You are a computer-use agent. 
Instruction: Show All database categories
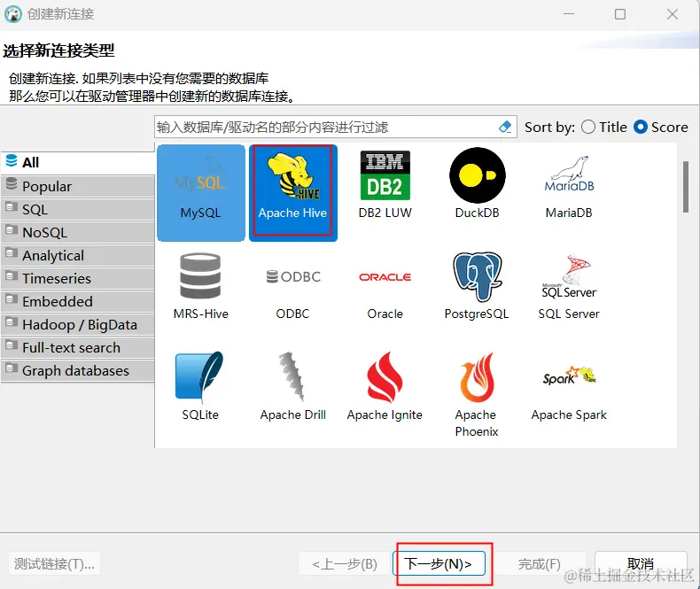point(78,162)
